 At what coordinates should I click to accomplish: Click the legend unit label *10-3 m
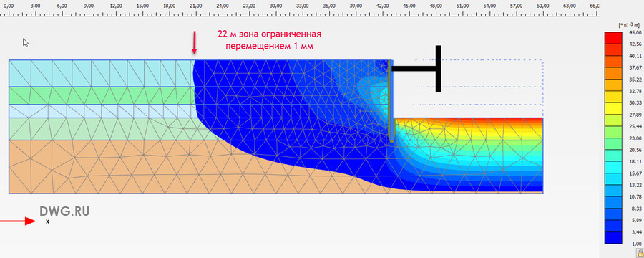tap(628, 26)
